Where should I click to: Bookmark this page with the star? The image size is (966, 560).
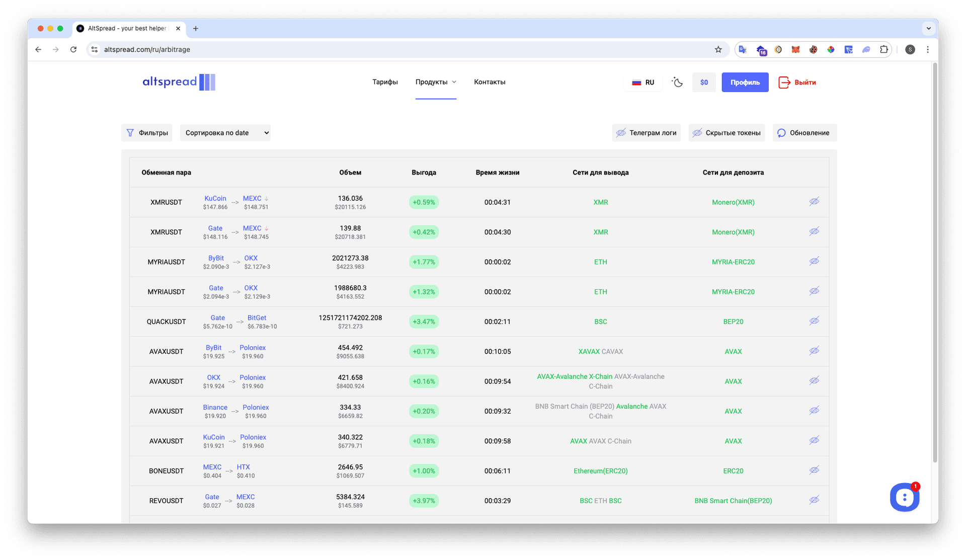[718, 49]
